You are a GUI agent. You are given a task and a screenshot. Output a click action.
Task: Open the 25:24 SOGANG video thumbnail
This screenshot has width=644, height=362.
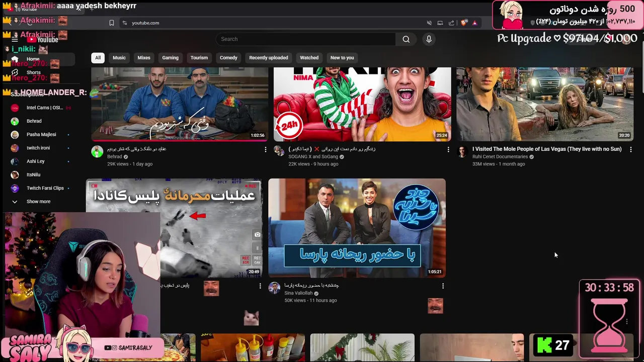point(362,104)
